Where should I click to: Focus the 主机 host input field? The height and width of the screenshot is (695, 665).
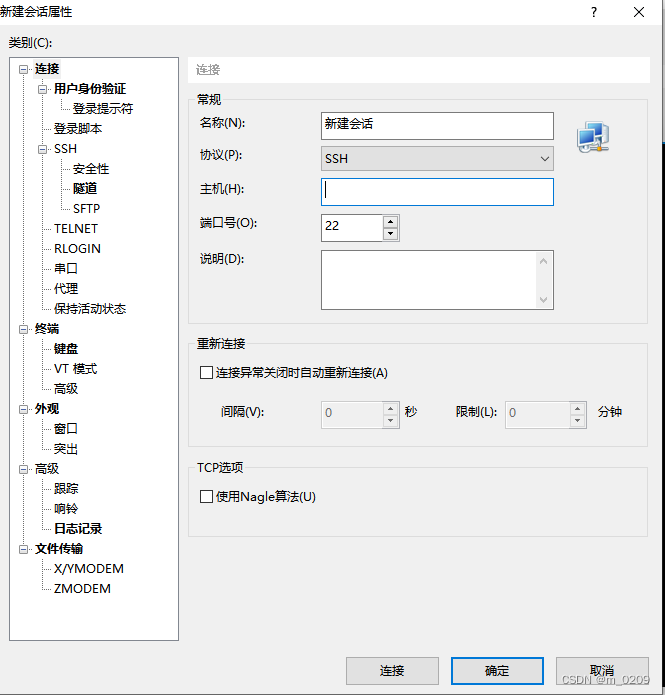coord(437,192)
